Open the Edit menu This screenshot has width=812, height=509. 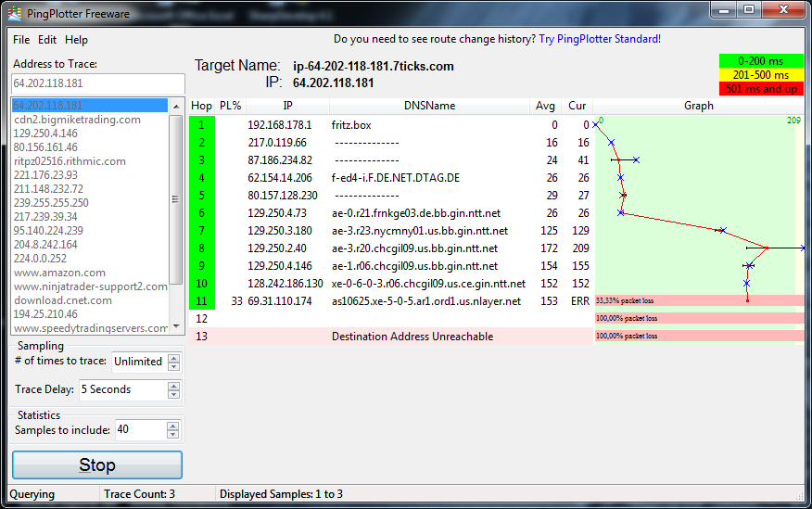click(47, 40)
